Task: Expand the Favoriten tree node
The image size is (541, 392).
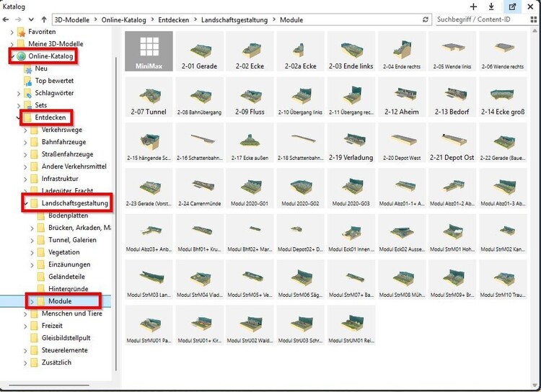Action: (12, 32)
